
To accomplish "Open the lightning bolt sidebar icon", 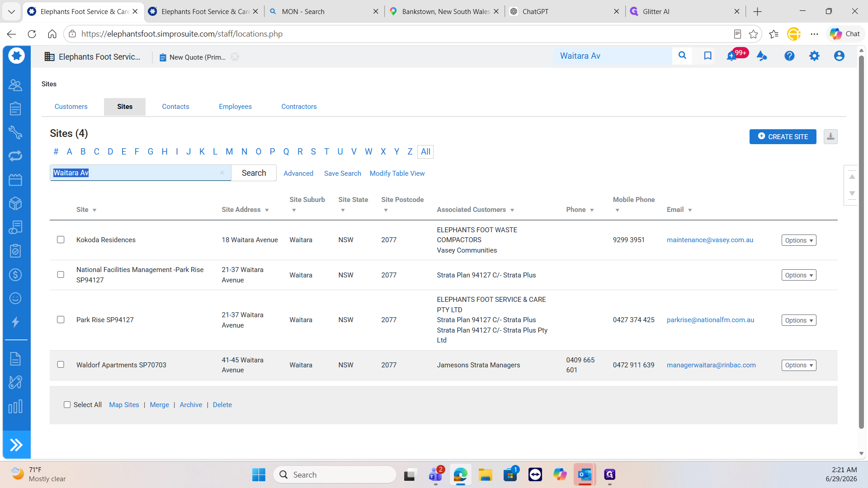I will click(x=15, y=322).
